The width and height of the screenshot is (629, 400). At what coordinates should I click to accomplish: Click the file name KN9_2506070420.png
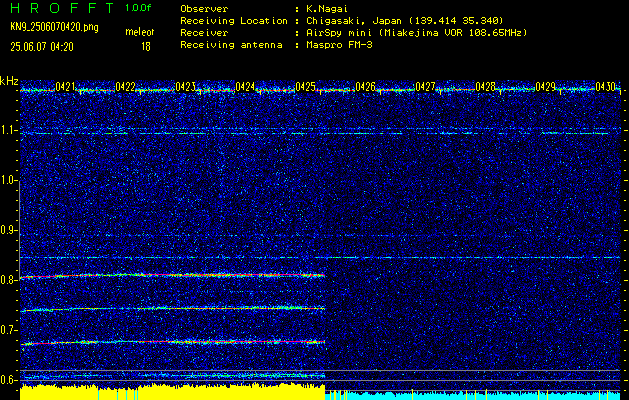click(54, 27)
